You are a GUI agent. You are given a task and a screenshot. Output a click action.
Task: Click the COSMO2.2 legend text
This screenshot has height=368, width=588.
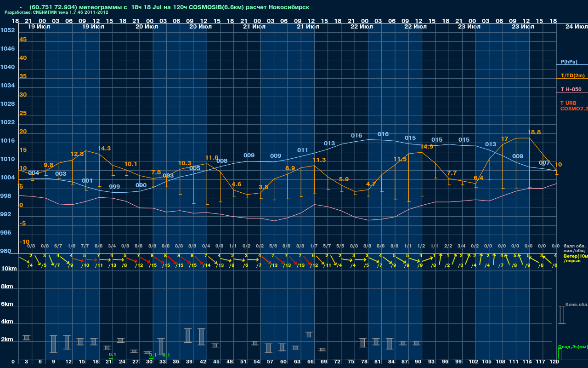[x=574, y=109]
